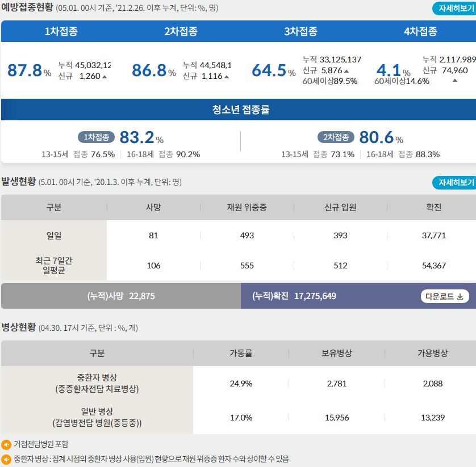Click daily severe cases value 493
Image resolution: width=476 pixels, height=467 pixels.
pos(247,235)
